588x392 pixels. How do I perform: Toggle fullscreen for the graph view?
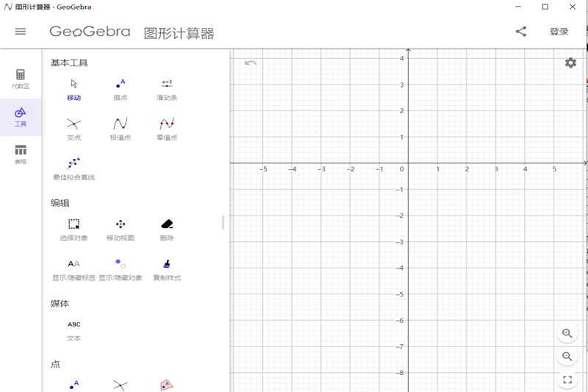(567, 380)
